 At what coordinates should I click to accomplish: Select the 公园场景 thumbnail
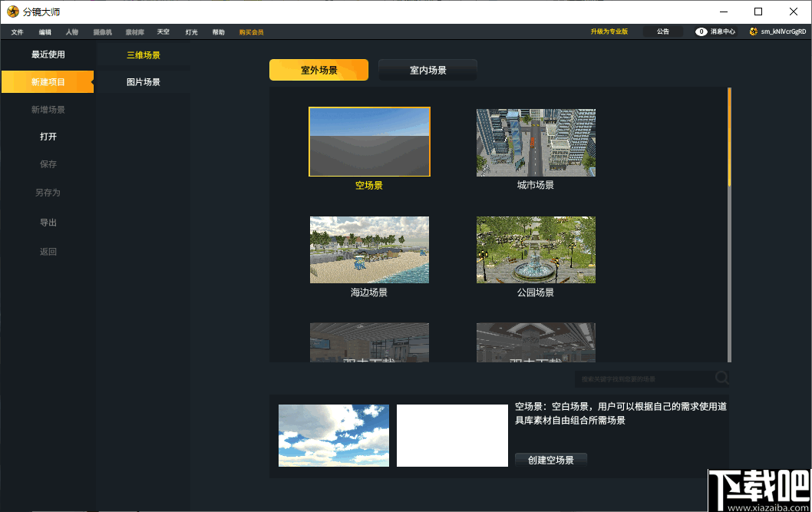(x=536, y=249)
